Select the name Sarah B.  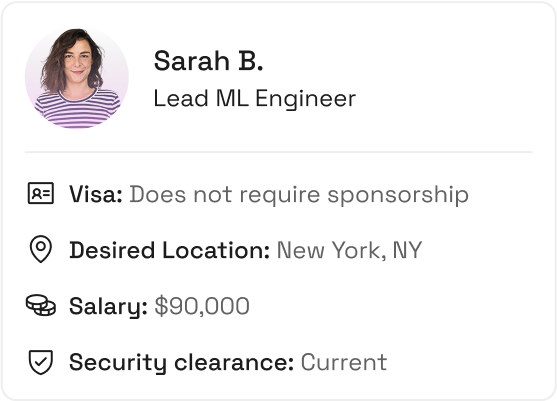pyautogui.click(x=209, y=61)
